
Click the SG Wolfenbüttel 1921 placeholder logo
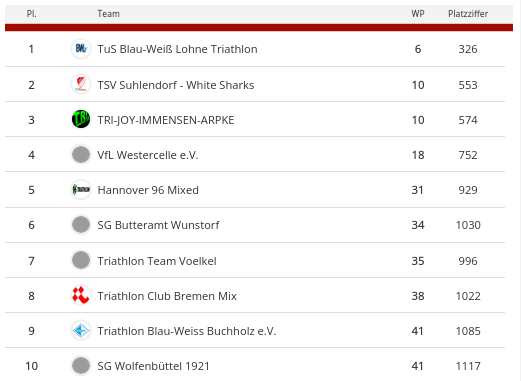(81, 365)
